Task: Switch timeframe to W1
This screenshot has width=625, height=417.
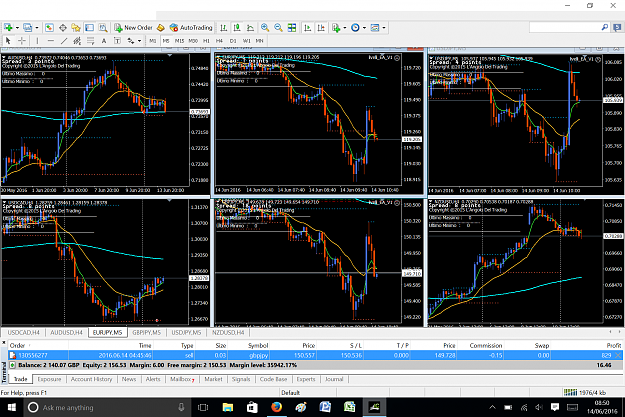Action: 246,41
